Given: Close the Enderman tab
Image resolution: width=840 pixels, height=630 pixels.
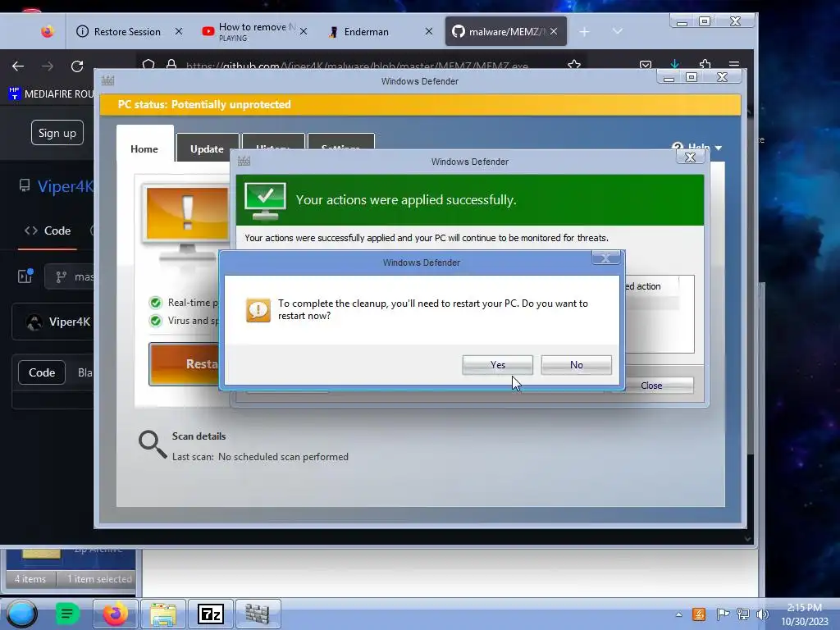Looking at the screenshot, I should pos(429,32).
